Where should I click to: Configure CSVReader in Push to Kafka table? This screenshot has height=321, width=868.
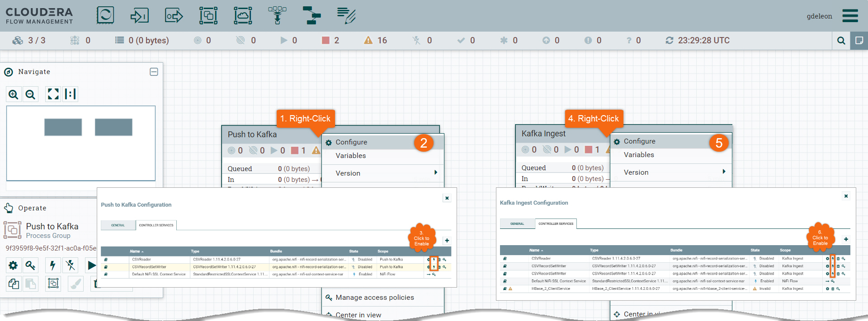tap(429, 260)
